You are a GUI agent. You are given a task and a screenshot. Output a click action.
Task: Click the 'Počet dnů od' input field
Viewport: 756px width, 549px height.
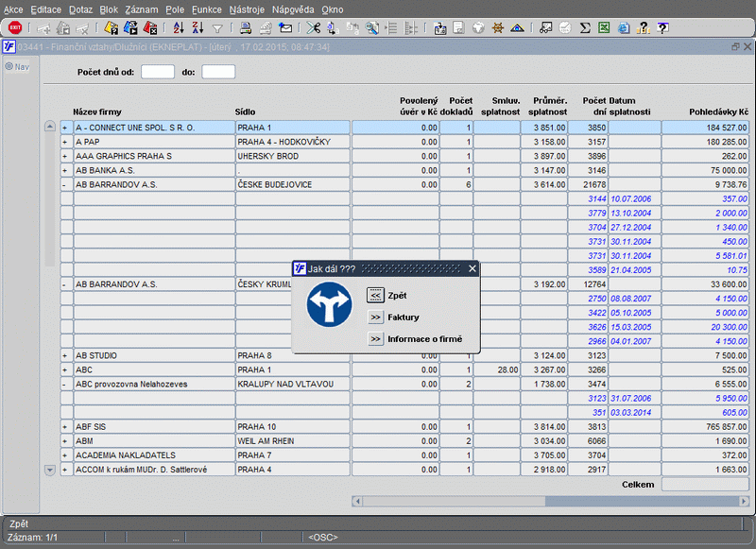pyautogui.click(x=158, y=72)
